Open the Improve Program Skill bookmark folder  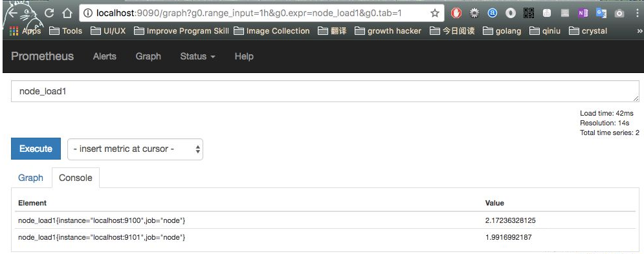tap(181, 31)
